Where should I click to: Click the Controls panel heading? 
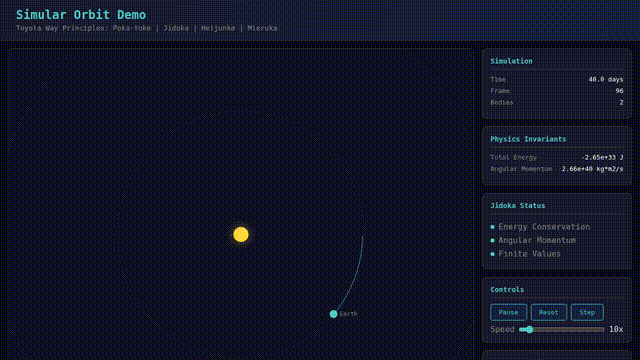coord(507,289)
